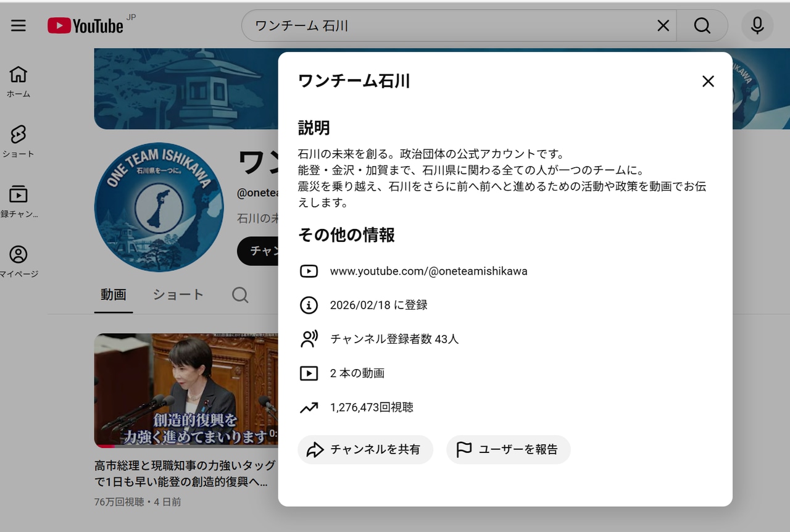Submit search with magnifier button
790x532 pixels.
702,25
